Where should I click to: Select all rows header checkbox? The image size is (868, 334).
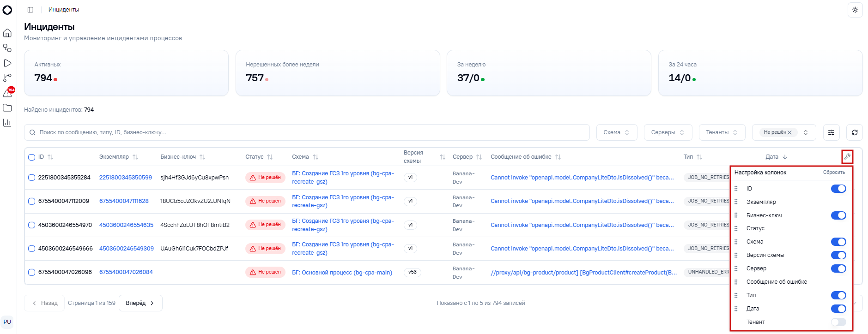pyautogui.click(x=31, y=157)
